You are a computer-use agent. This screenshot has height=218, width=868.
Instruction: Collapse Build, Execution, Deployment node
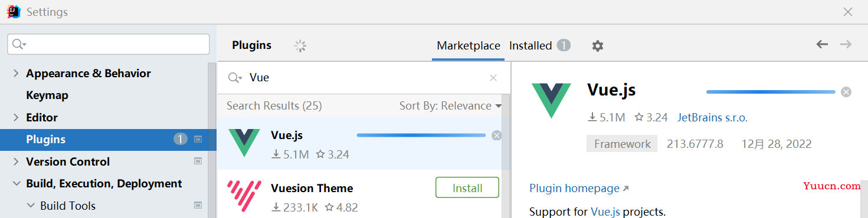(x=16, y=184)
